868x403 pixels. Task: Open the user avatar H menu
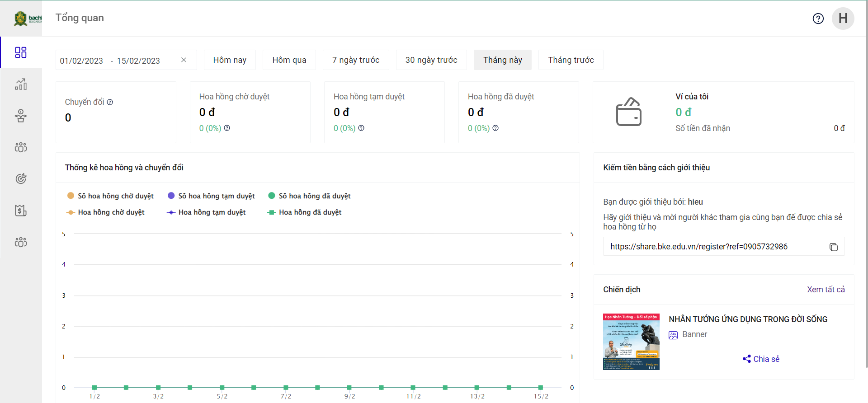[843, 19]
